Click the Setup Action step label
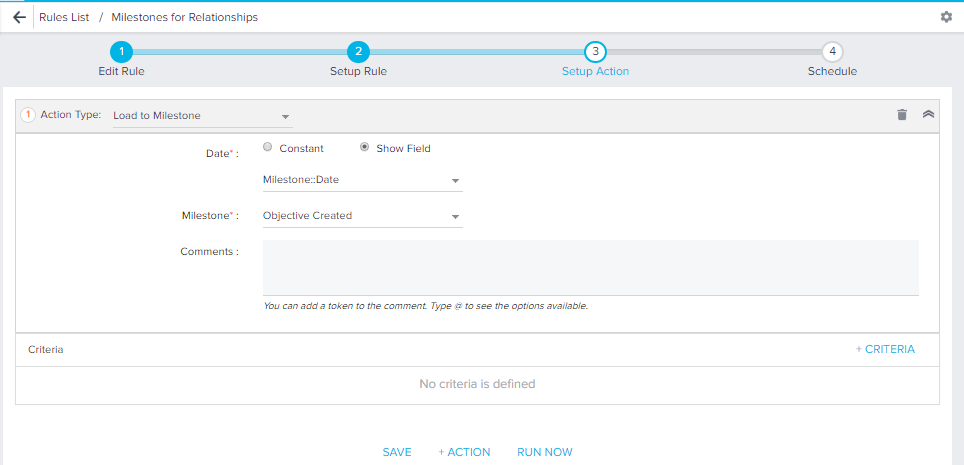This screenshot has height=465, width=964. tap(595, 71)
